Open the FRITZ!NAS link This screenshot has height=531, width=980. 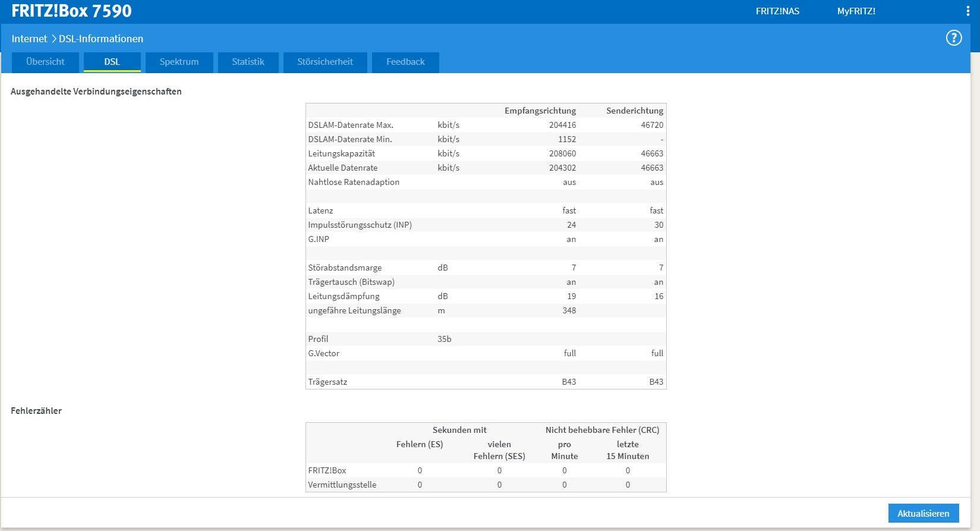pos(777,11)
